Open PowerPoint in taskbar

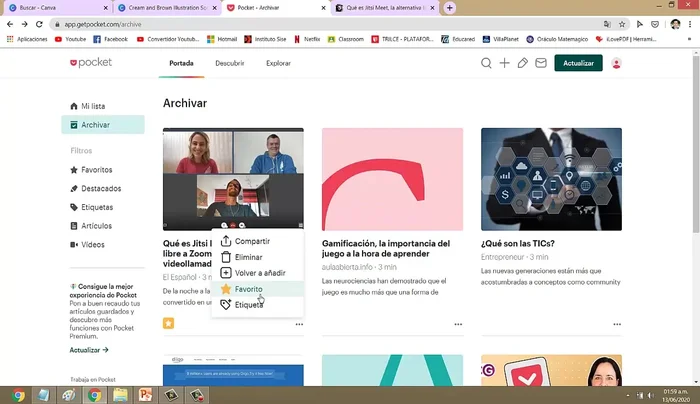(145, 395)
